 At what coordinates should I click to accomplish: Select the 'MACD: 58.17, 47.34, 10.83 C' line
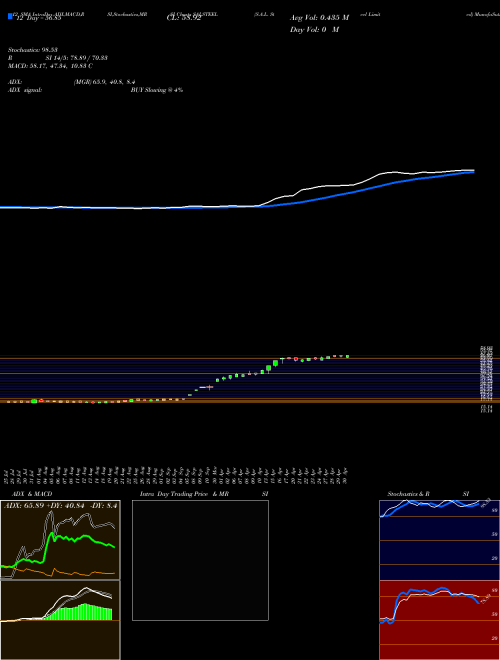point(51,66)
